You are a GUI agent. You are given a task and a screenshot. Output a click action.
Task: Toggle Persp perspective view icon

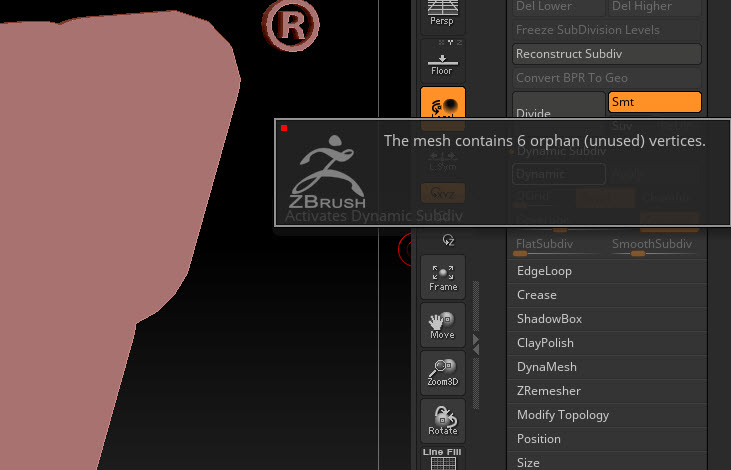(442, 16)
